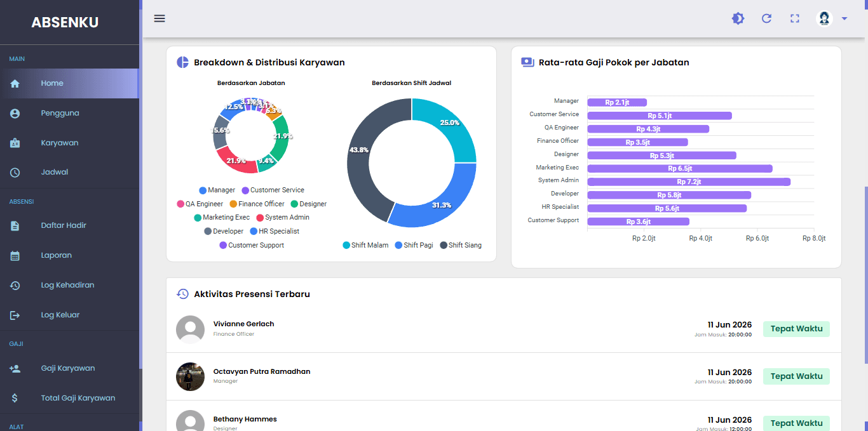Viewport: 868px width, 431px height.
Task: Click Total Gaji Karyawan dollar icon
Action: 15,398
